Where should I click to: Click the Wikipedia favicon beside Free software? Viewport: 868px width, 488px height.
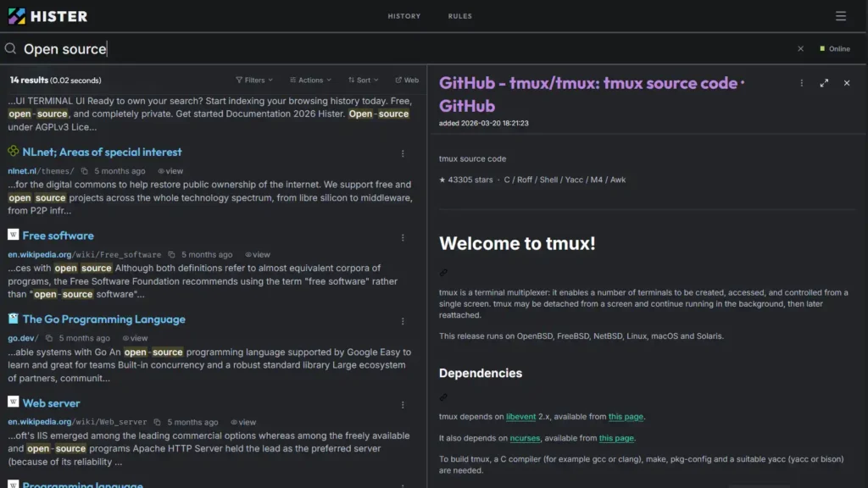point(14,235)
